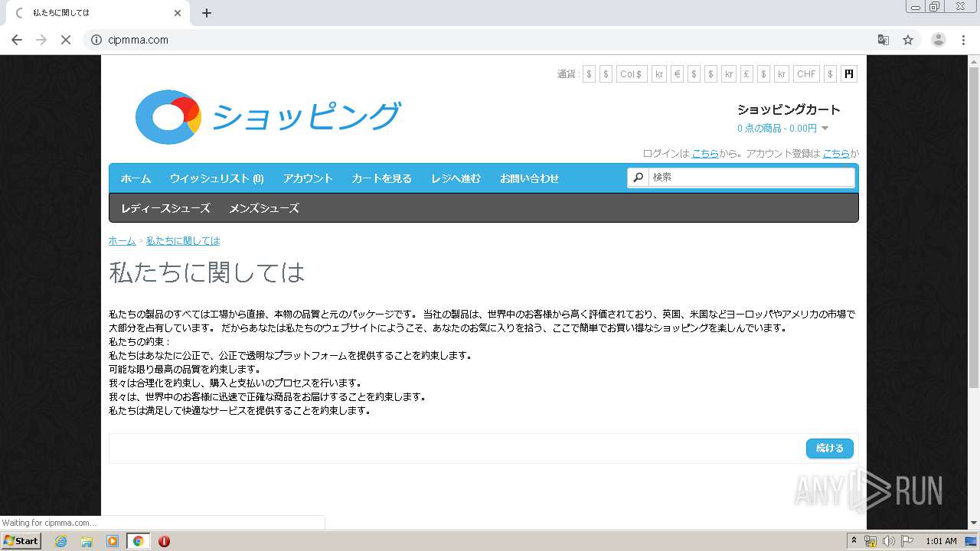Click the page scrollbar down arrow
The image size is (980, 551).
pyautogui.click(x=974, y=523)
